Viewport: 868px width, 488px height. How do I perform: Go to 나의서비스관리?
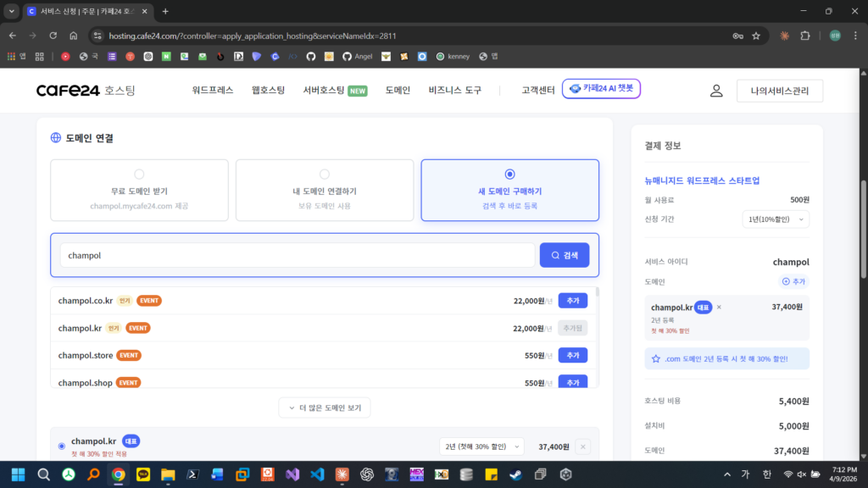point(780,91)
